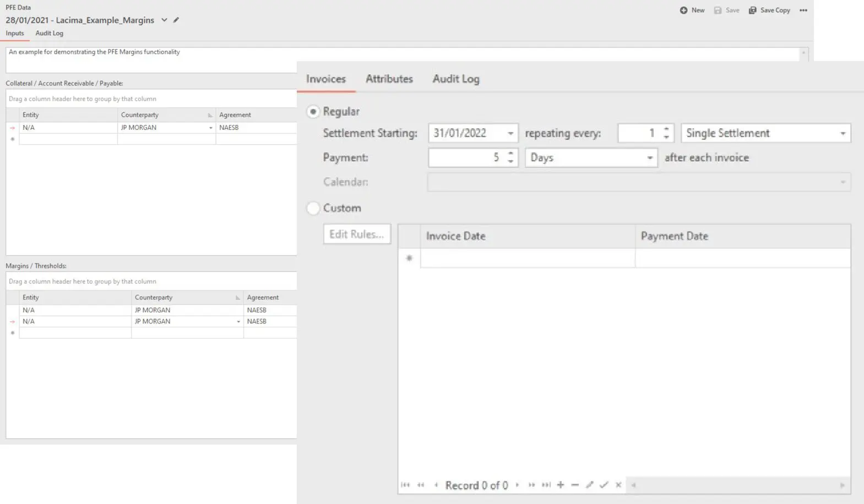Select the Regular radio button
Image resolution: width=864 pixels, height=504 pixels.
pos(313,112)
